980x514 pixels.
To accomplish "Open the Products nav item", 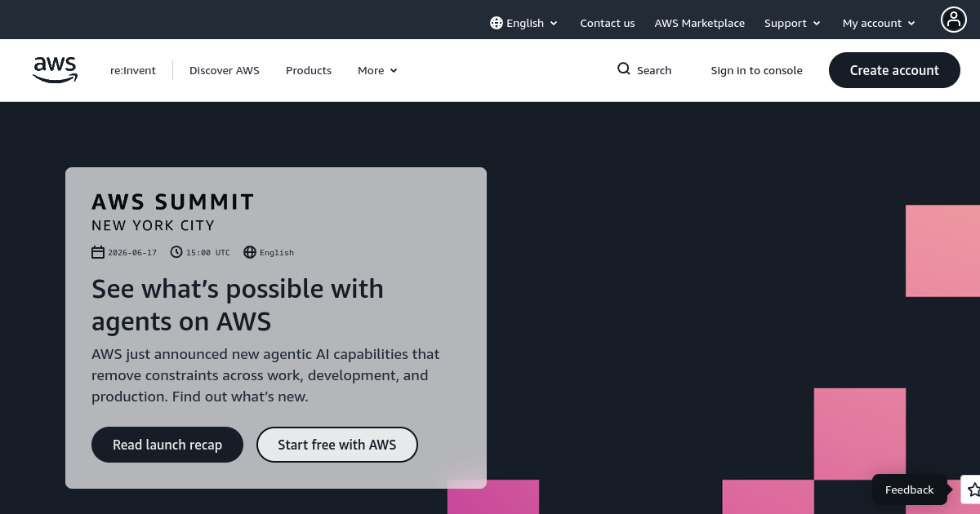I will pyautogui.click(x=309, y=70).
